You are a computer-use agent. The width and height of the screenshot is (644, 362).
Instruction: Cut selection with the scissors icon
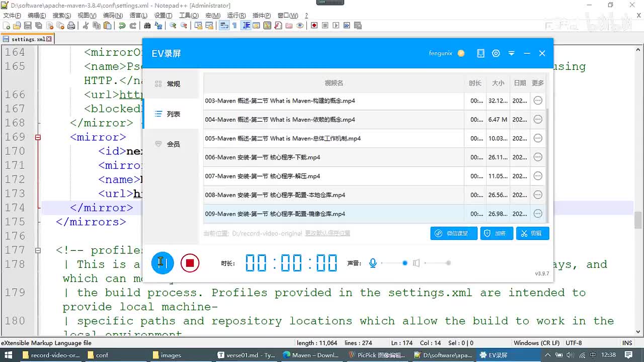86,26
